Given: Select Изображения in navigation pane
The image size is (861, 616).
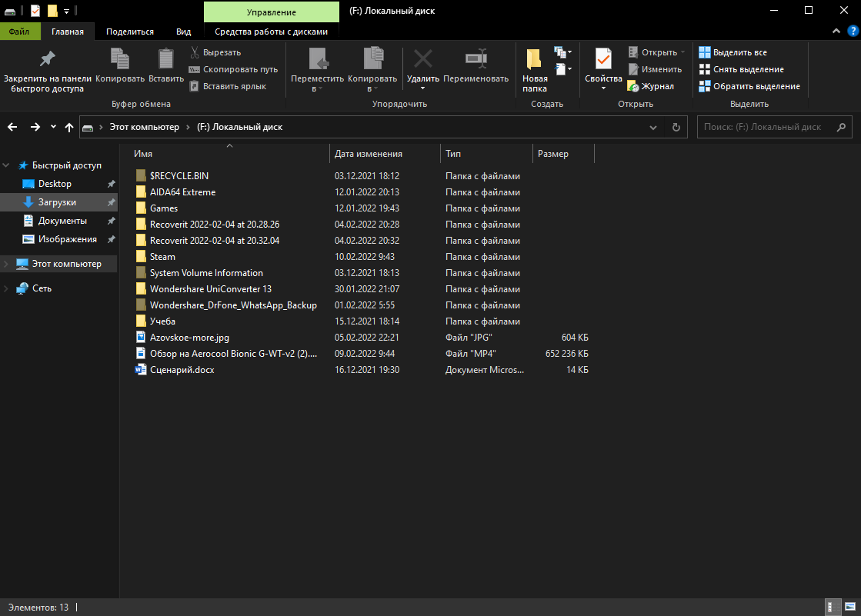Looking at the screenshot, I should click(x=58, y=239).
